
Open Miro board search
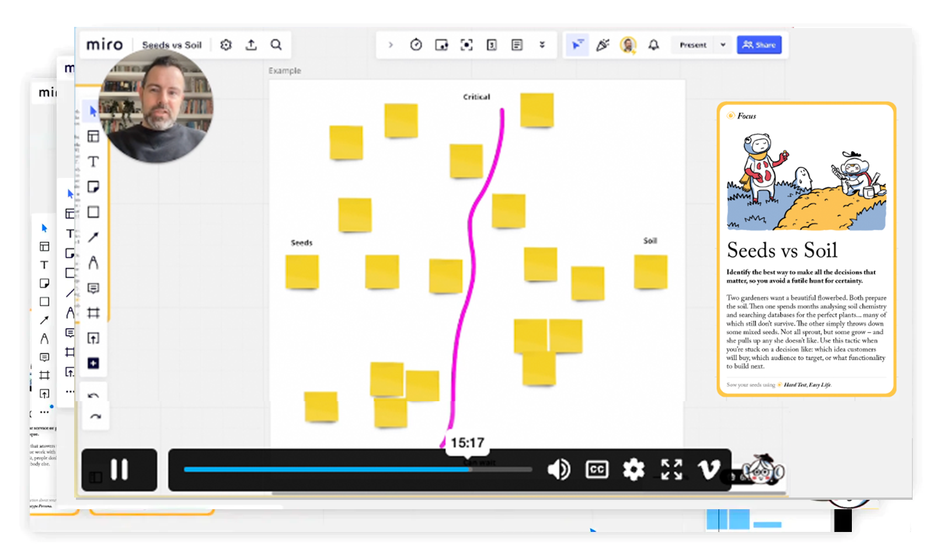click(x=276, y=45)
